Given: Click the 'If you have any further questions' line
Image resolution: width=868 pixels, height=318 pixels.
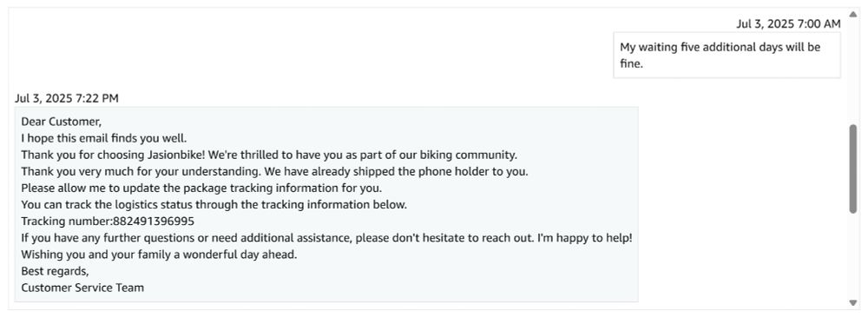Looking at the screenshot, I should pyautogui.click(x=326, y=238).
